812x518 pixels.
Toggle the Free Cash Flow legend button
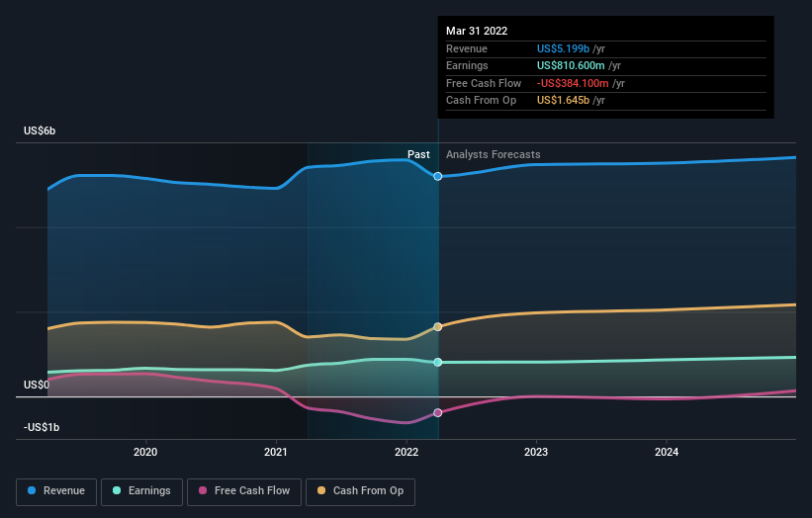click(x=244, y=491)
